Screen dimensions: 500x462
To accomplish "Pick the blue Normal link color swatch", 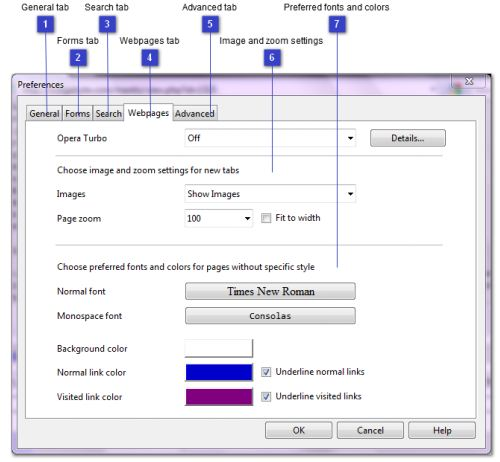I will [219, 372].
